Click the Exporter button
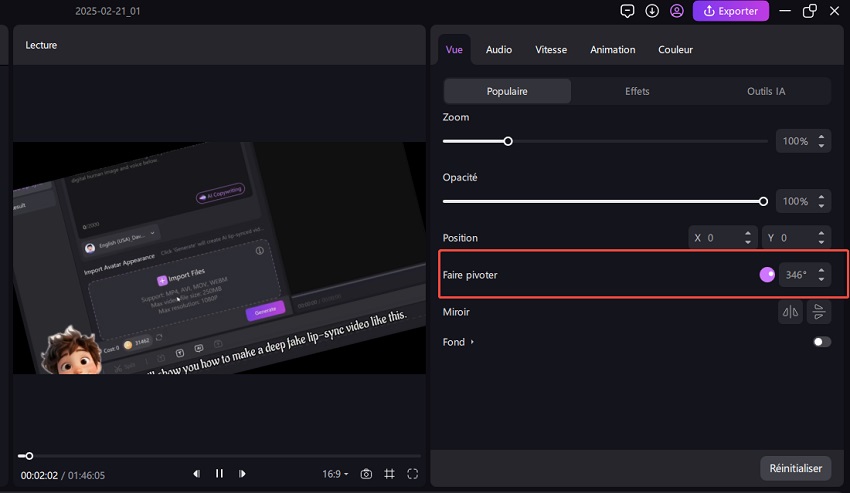850x493 pixels. point(731,11)
